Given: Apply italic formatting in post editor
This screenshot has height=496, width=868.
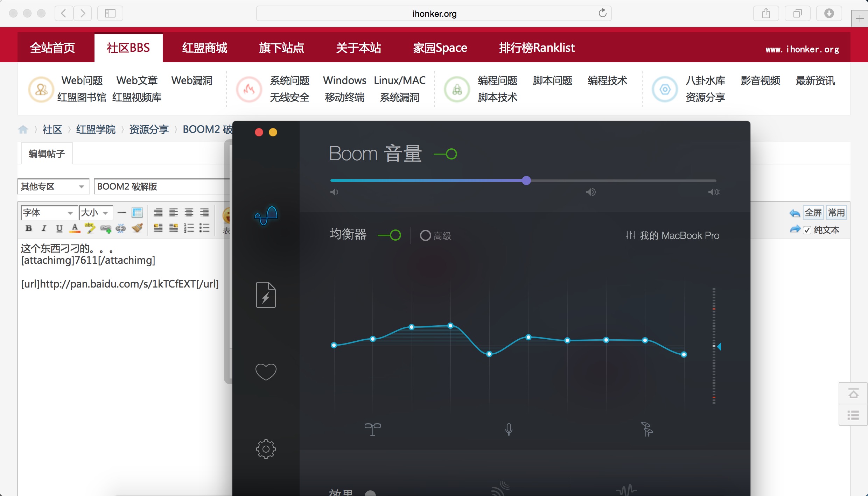Looking at the screenshot, I should 44,228.
